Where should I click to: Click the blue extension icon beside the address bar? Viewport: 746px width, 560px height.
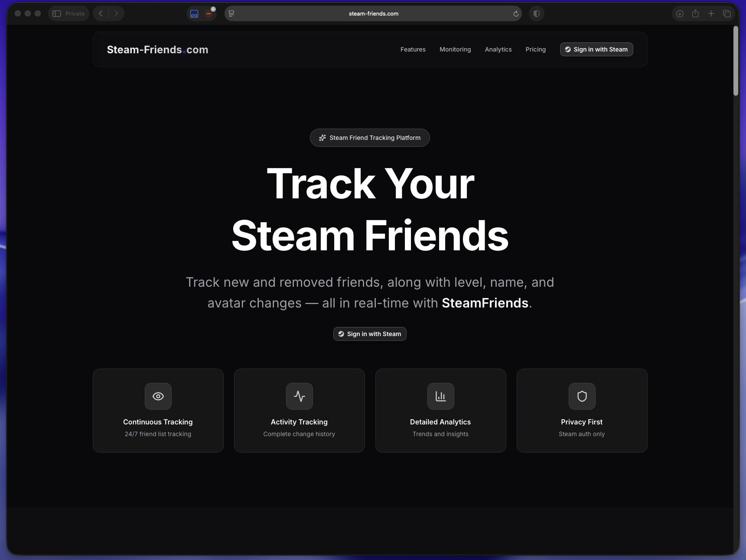[x=194, y=14]
